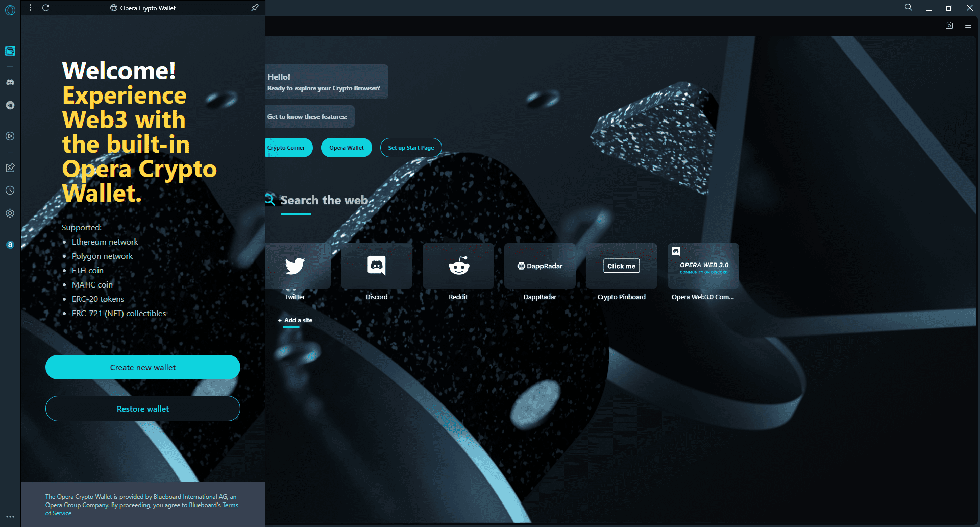Reload the Opera Crypto Wallet panel
The width and height of the screenshot is (980, 527).
click(46, 8)
